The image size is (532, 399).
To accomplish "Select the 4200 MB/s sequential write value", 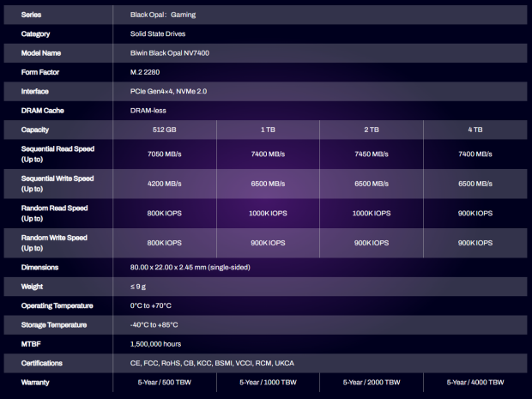I will [x=164, y=184].
